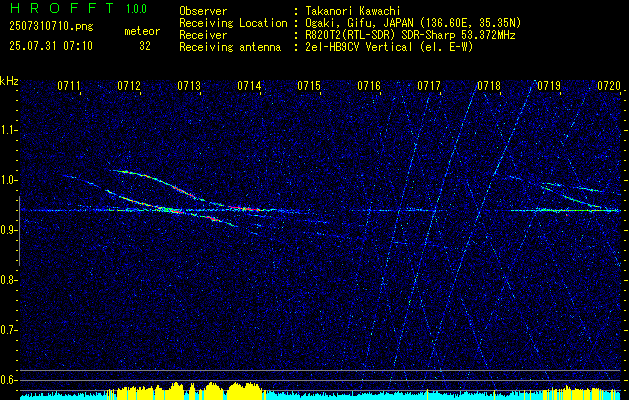
Task: Click the 0714 time marker
Action: [249, 86]
